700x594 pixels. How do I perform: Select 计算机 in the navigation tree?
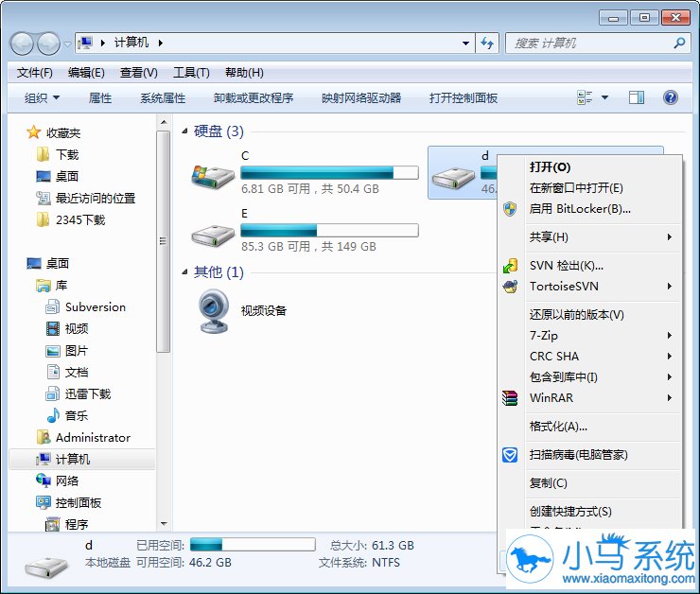(x=82, y=459)
